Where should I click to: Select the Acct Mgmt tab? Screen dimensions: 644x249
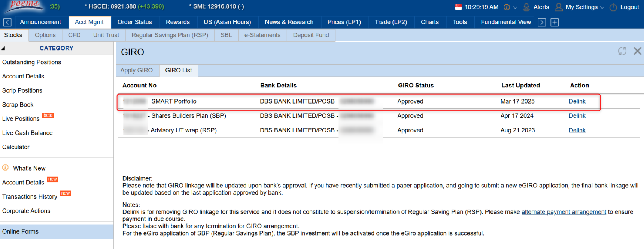tap(89, 22)
